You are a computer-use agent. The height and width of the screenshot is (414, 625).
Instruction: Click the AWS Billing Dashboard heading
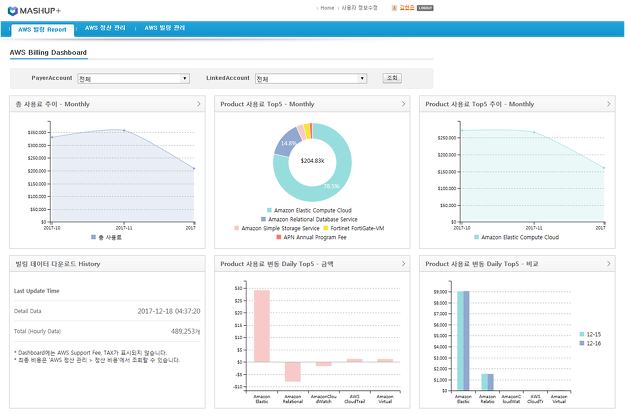click(x=48, y=53)
